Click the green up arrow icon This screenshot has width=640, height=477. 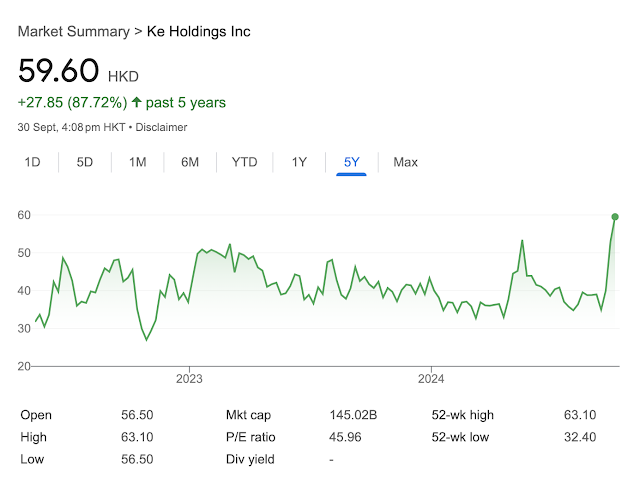click(x=136, y=102)
